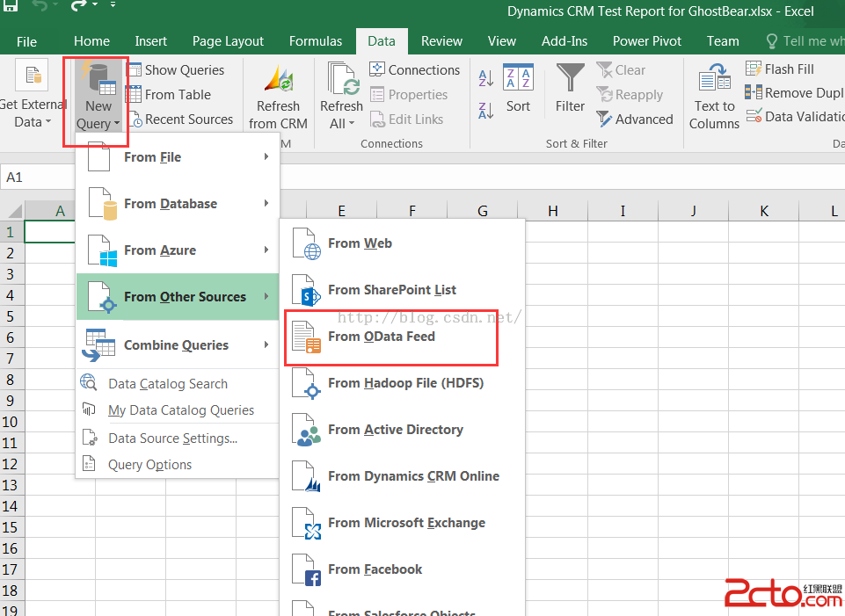Click the Advanced filter icon
Image resolution: width=845 pixels, height=616 pixels.
point(604,119)
